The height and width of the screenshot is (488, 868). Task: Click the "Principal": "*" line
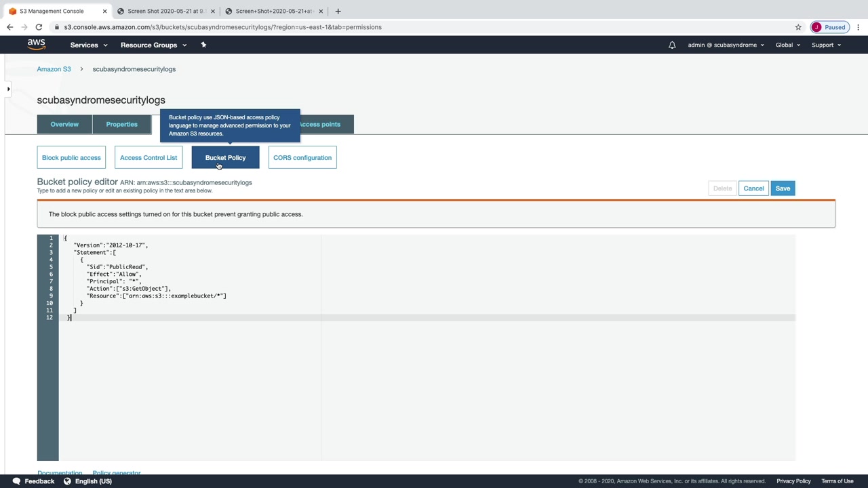point(114,281)
